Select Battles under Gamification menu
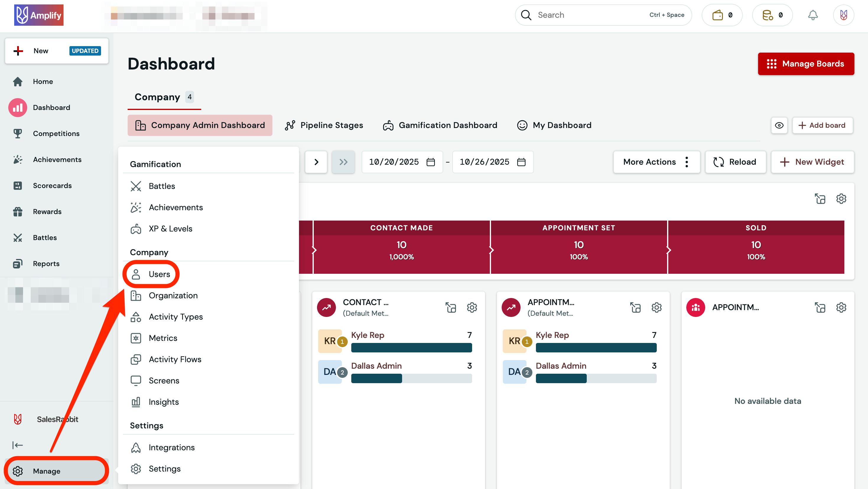The image size is (868, 489). pos(162,186)
